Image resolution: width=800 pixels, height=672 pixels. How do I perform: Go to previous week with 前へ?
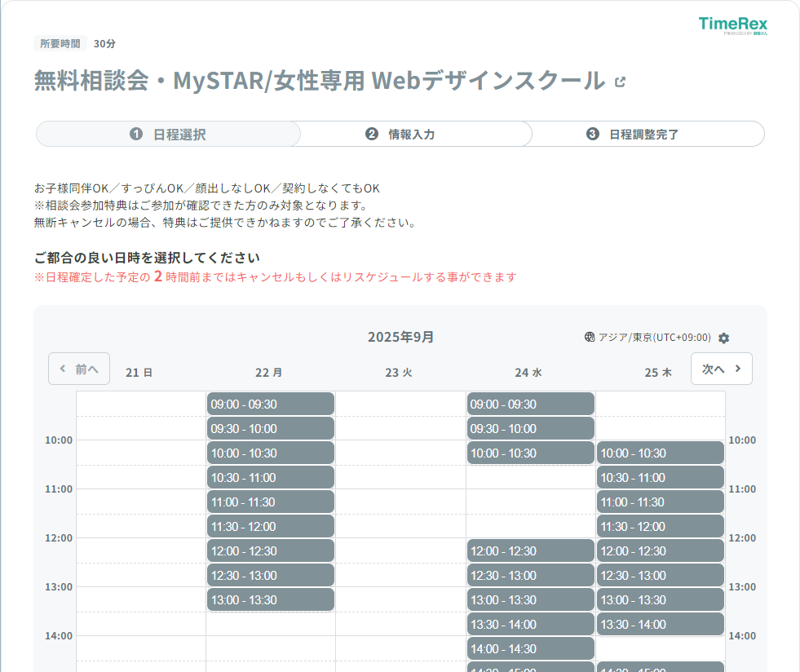(x=79, y=369)
